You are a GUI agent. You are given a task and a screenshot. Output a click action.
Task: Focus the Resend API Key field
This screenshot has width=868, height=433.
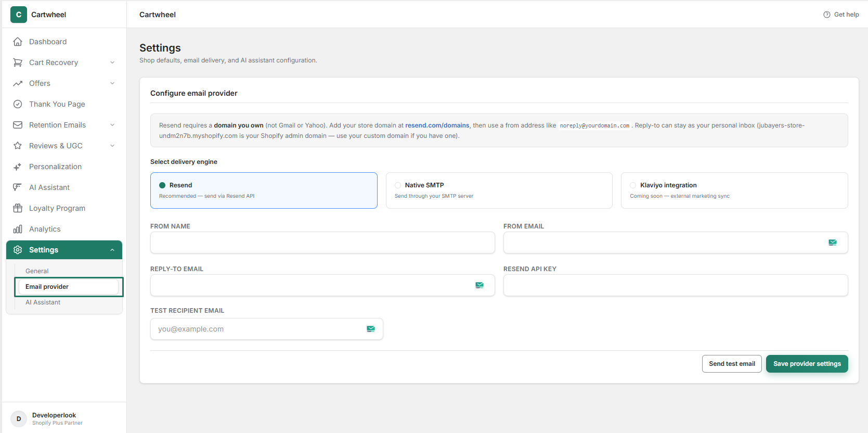676,285
